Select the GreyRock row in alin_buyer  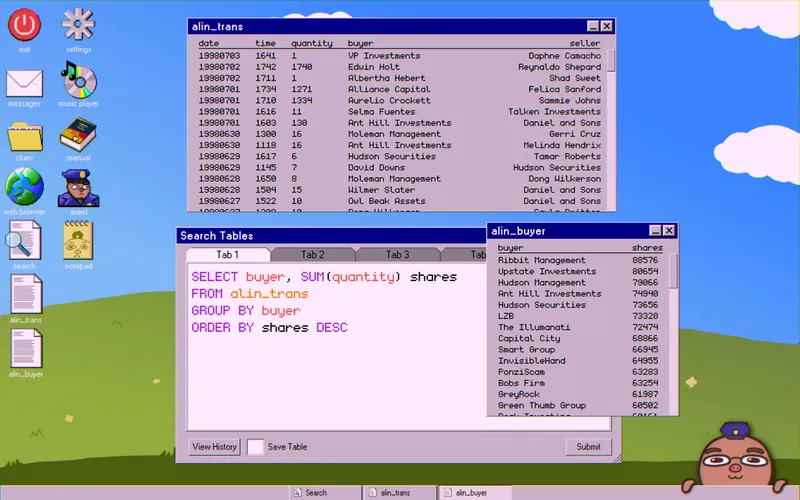tap(579, 395)
